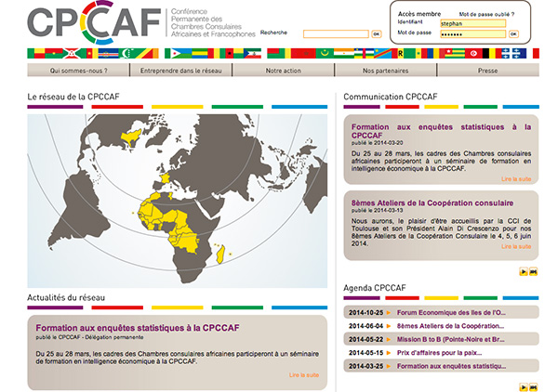Click the Belgium flag in the flag strip

point(492,53)
